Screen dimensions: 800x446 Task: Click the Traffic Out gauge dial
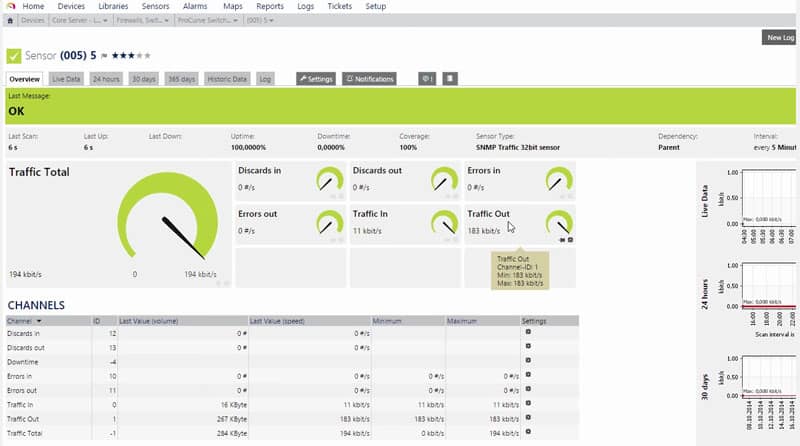tap(558, 222)
